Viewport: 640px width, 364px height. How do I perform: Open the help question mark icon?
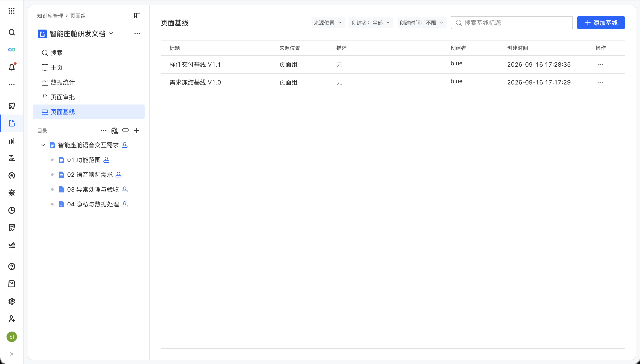[x=12, y=266]
